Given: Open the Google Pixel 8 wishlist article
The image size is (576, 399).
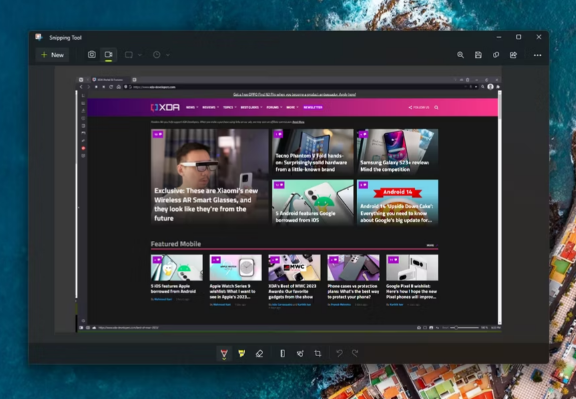Looking at the screenshot, I should [412, 280].
